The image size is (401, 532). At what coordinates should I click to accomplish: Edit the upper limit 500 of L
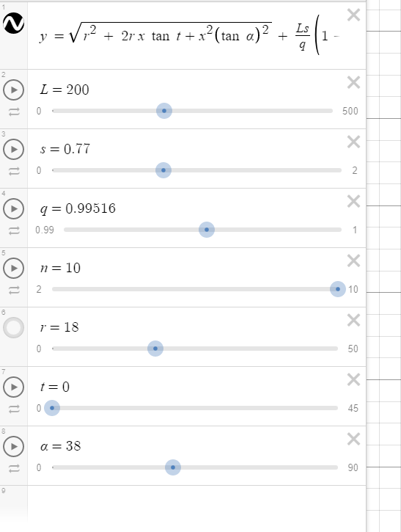point(350,111)
